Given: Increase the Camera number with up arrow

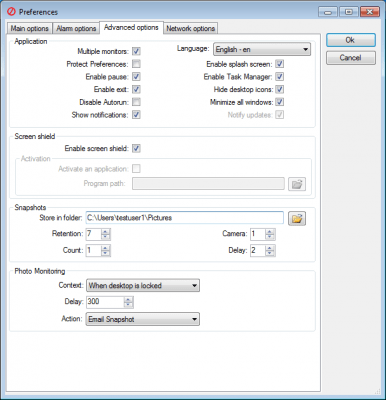Looking at the screenshot, I should pos(270,231).
